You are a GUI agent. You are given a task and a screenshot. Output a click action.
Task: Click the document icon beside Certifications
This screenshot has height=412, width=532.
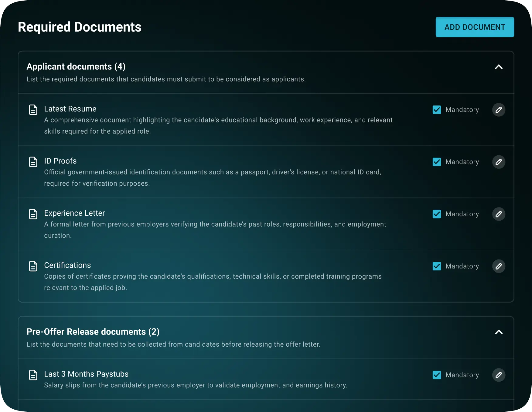33,266
